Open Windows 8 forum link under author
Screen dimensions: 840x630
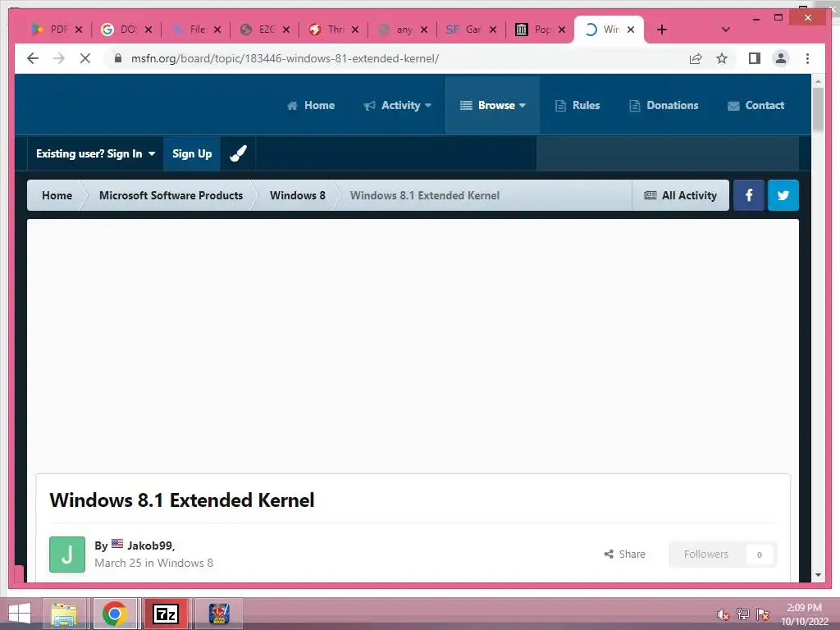pos(185,563)
